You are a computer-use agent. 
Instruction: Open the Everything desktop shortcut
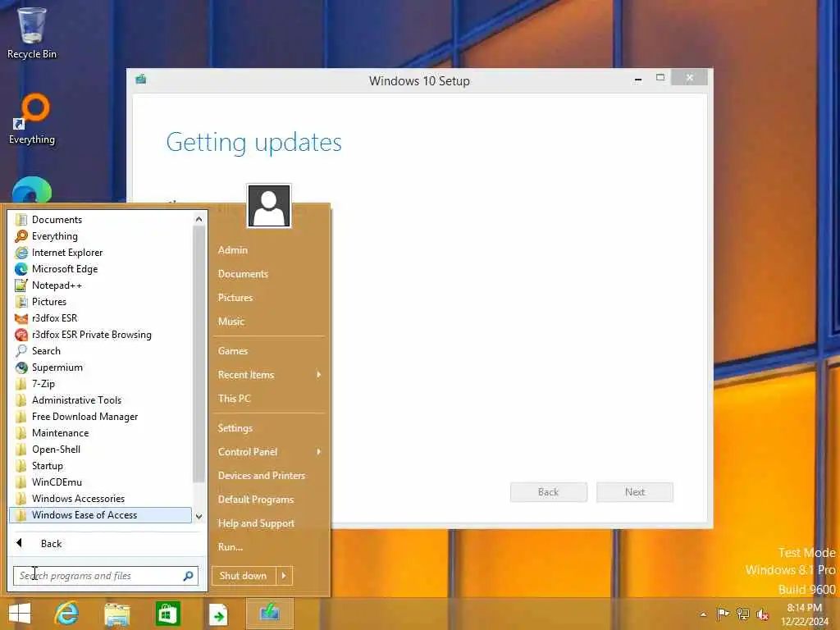tap(32, 119)
